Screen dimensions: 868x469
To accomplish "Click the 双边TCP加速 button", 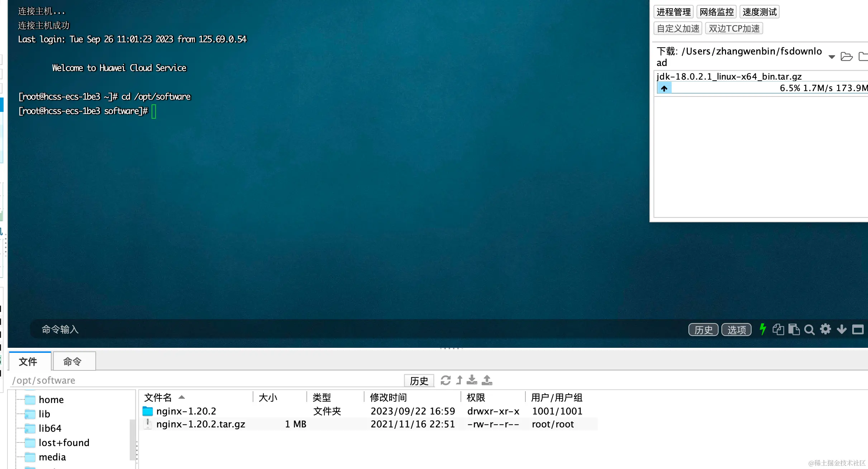I will pos(734,28).
